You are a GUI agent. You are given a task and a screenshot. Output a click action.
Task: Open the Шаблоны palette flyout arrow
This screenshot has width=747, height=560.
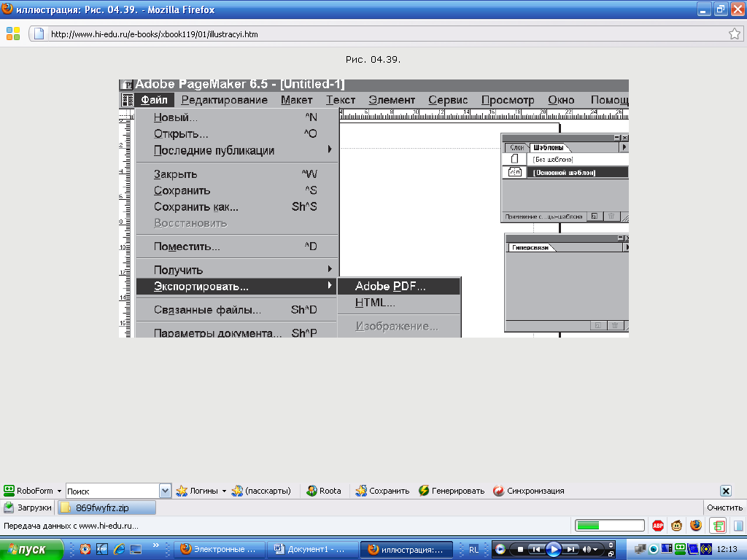coord(624,147)
